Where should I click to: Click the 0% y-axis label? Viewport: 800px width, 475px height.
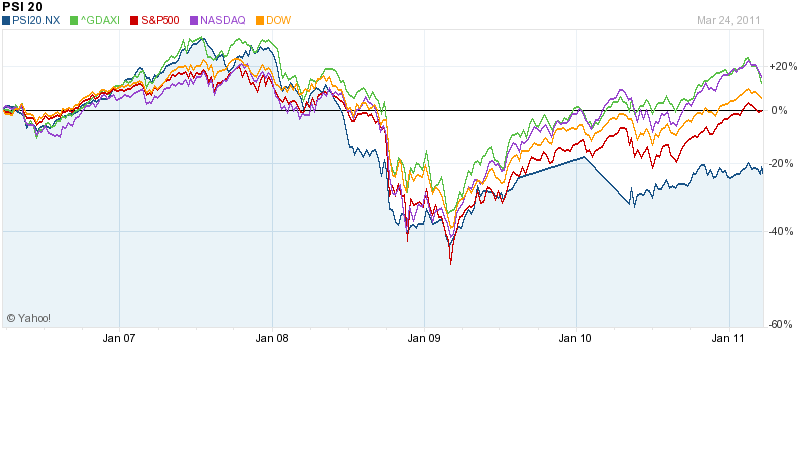[779, 110]
